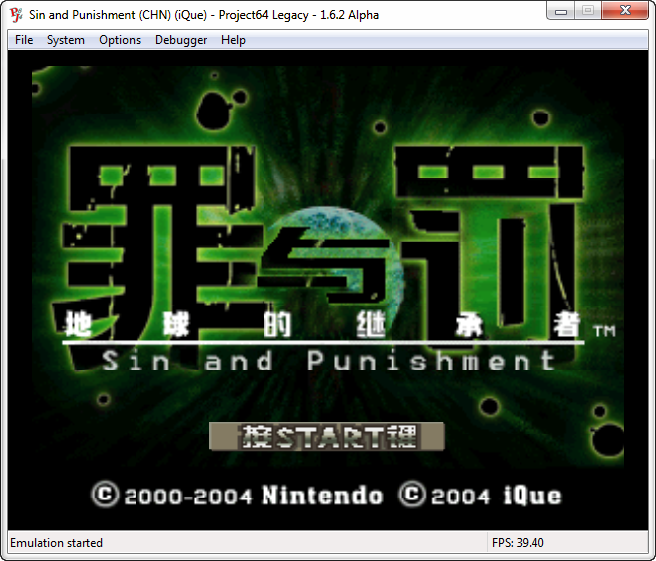The height and width of the screenshot is (561, 656).
Task: Click the 地球的继承者 subtitle text
Action: (323, 325)
